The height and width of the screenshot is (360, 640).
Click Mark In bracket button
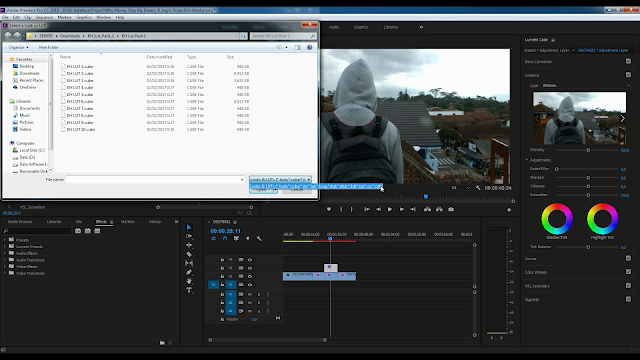[341, 209]
